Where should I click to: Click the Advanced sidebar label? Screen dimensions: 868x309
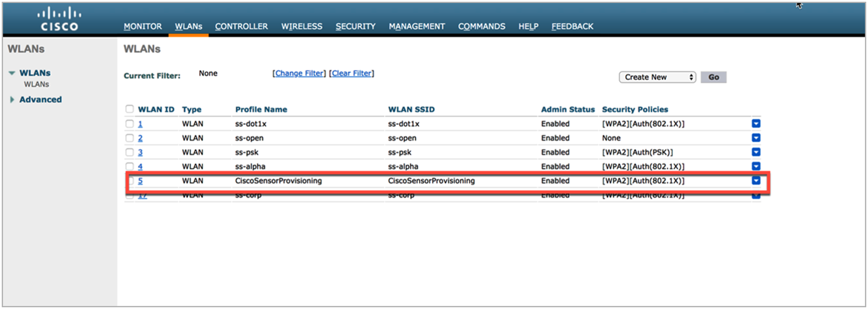[41, 100]
